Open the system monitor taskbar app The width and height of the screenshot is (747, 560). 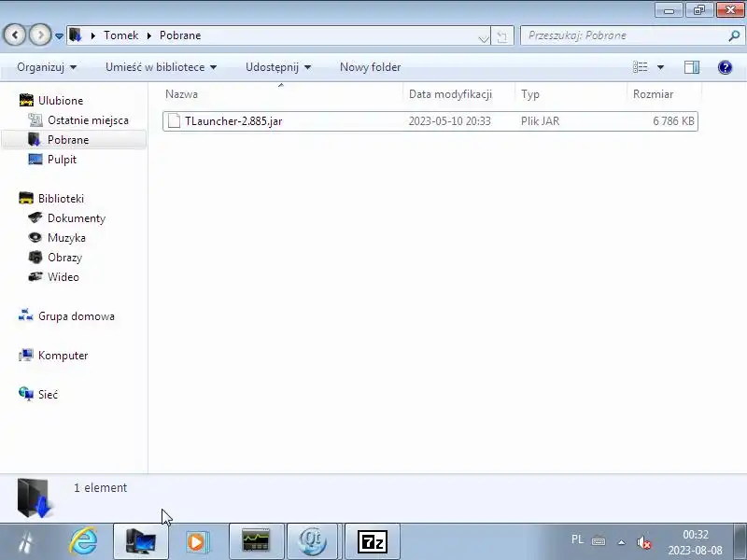(x=256, y=542)
